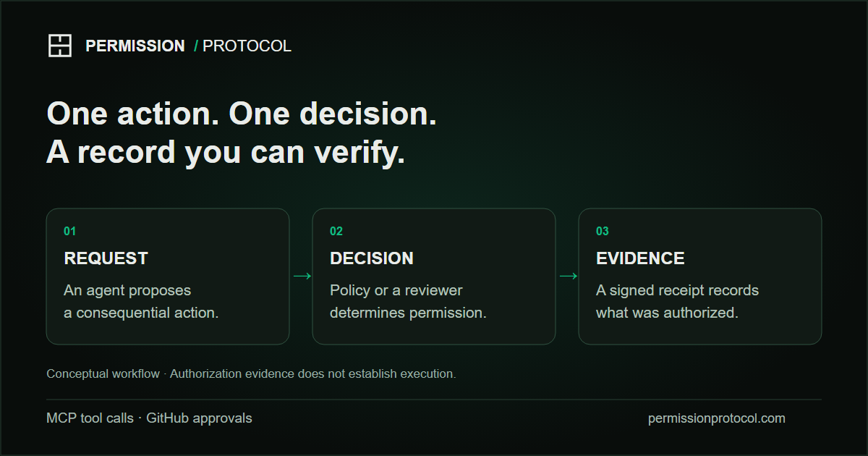This screenshot has width=868, height=456.
Task: Click the REQUEST step card
Action: [x=168, y=276]
